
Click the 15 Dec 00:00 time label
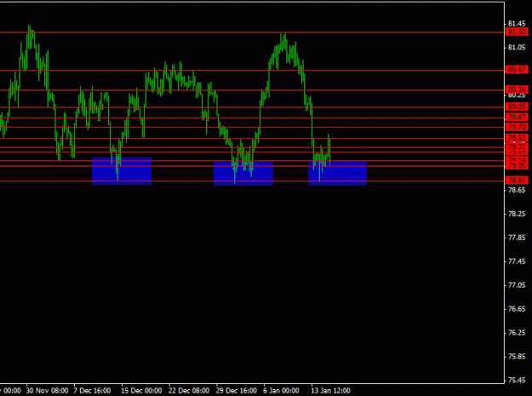pyautogui.click(x=141, y=391)
